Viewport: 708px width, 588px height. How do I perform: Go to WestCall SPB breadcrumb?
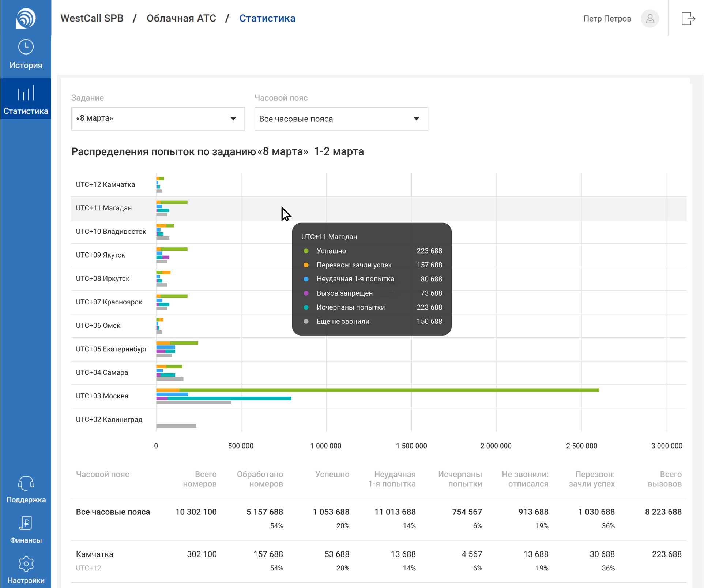(x=92, y=18)
